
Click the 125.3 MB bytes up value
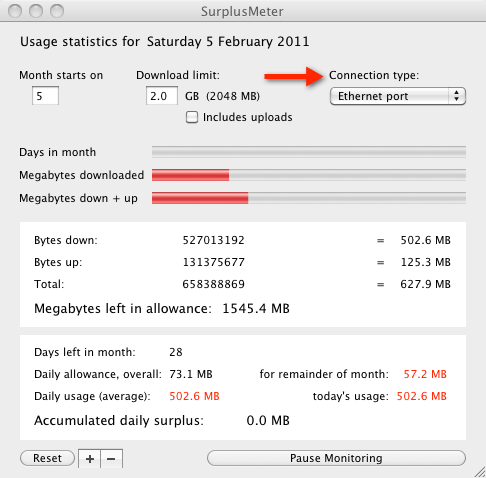425,262
